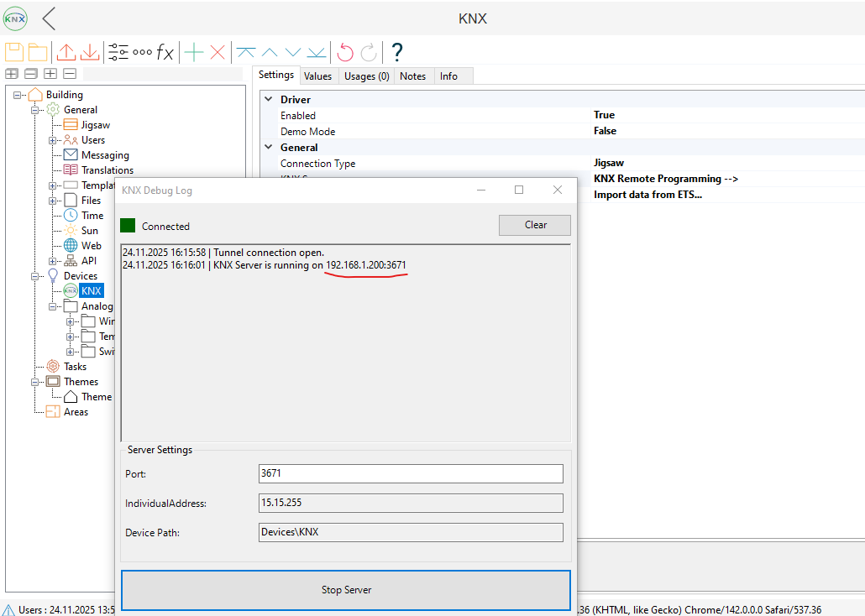Click the undo toolbar icon
The width and height of the screenshot is (865, 616).
(x=345, y=52)
